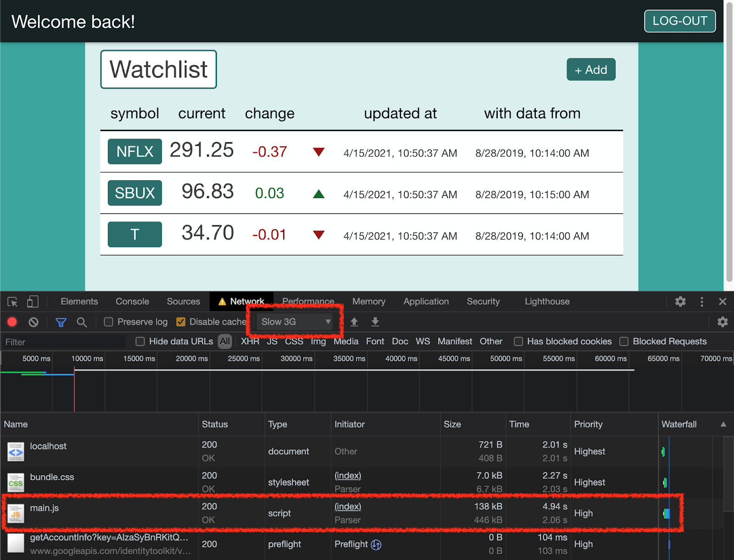Screen dimensions: 734x560
Task: Click the + Add watchlist button
Action: [x=591, y=70]
